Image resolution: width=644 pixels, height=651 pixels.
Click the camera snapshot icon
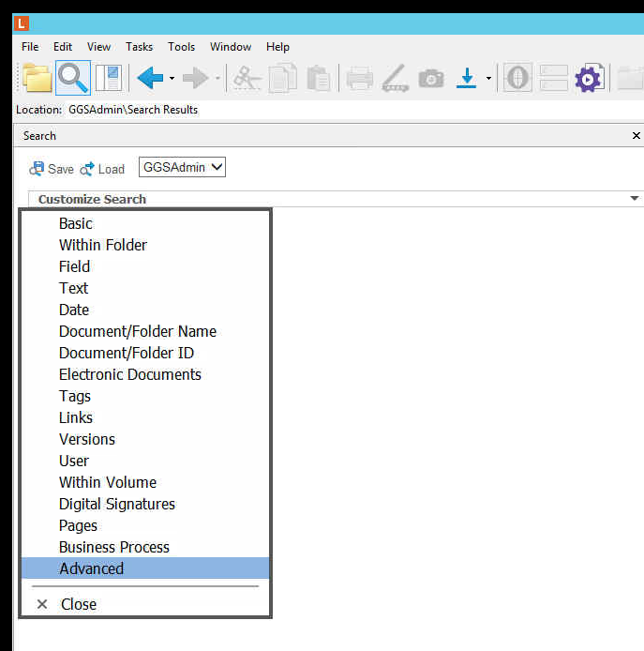[431, 78]
